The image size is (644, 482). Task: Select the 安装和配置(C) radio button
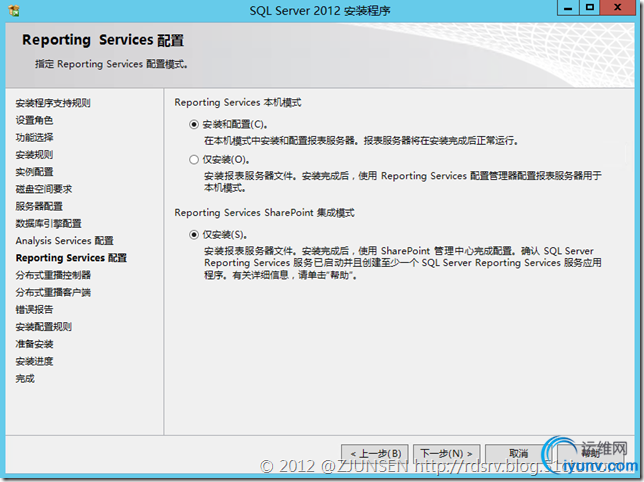194,124
